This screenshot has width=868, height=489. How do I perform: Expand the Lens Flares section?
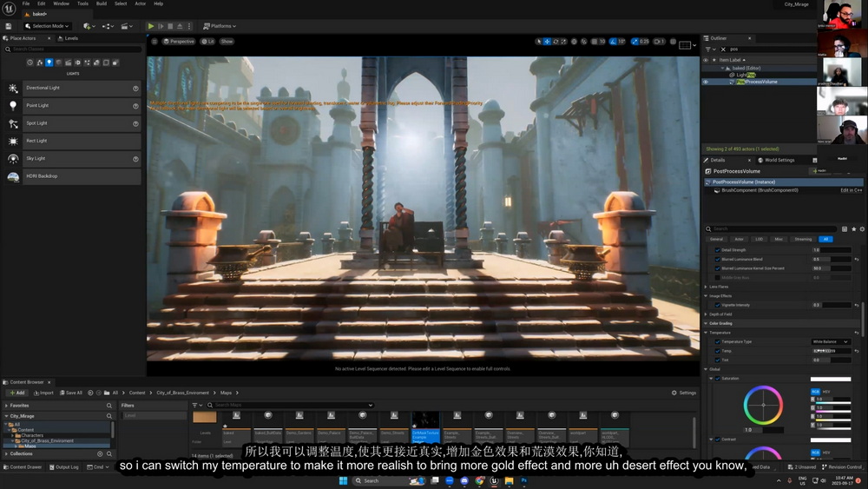tap(706, 287)
